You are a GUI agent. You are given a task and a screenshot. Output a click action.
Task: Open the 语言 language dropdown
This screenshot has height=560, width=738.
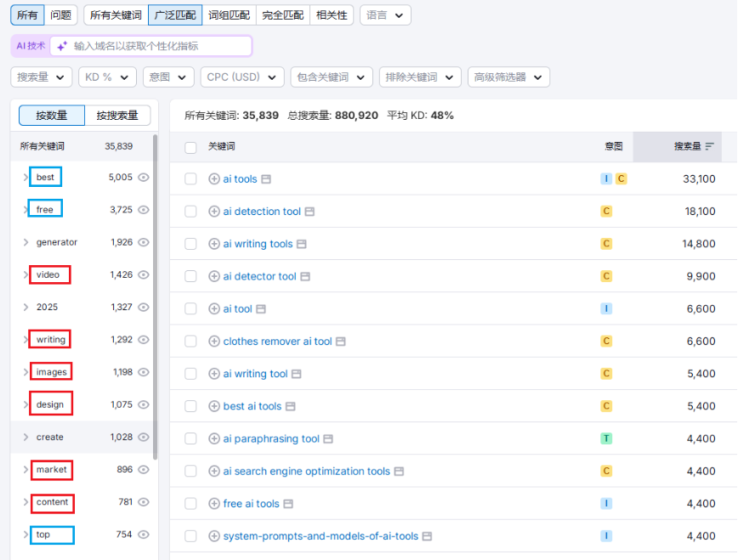click(385, 15)
